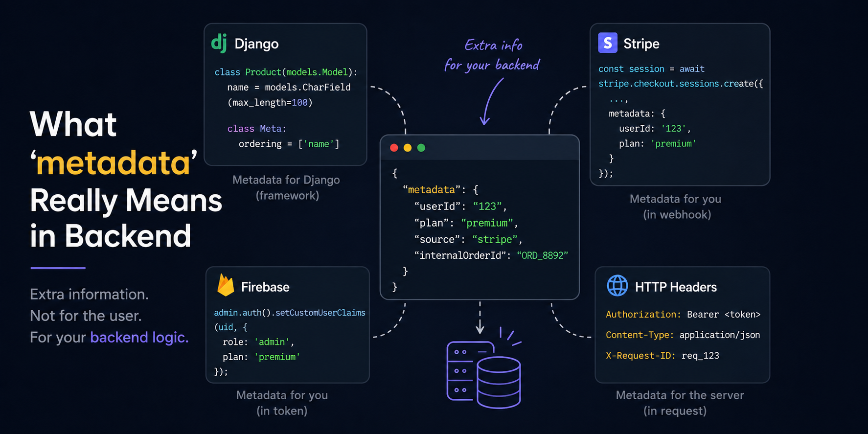Click the "internalOrderId" JSON line

click(491, 255)
